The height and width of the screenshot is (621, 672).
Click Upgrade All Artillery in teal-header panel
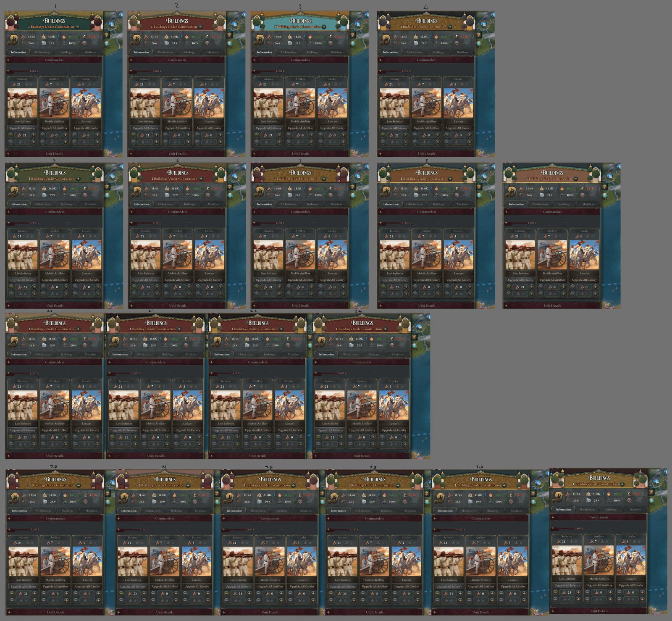pos(300,128)
